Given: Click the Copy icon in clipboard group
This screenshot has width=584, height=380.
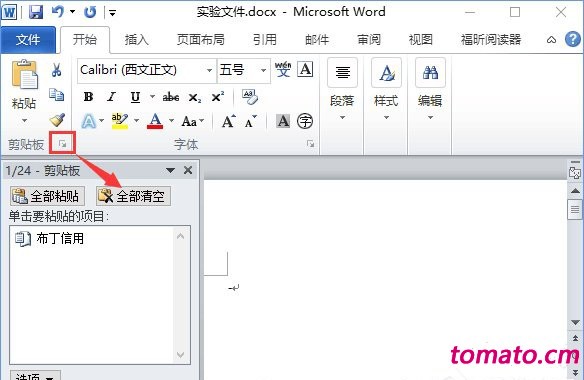Looking at the screenshot, I should tap(57, 95).
